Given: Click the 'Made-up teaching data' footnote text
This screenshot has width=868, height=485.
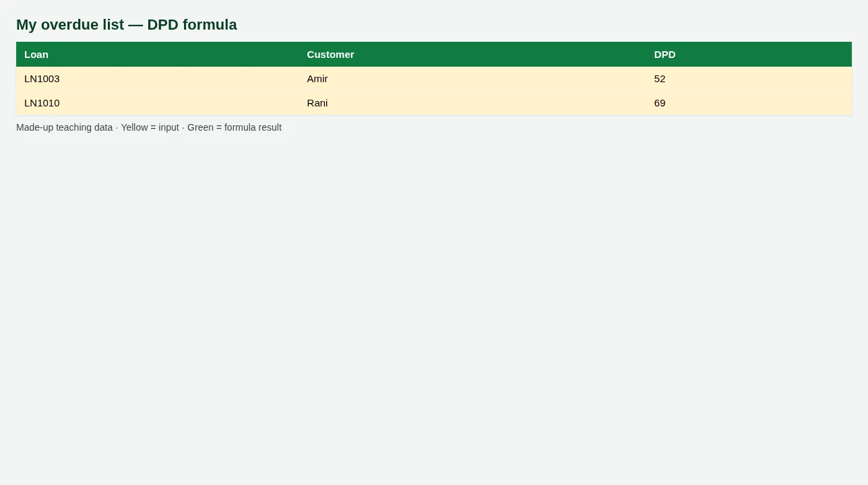Looking at the screenshot, I should (64, 127).
